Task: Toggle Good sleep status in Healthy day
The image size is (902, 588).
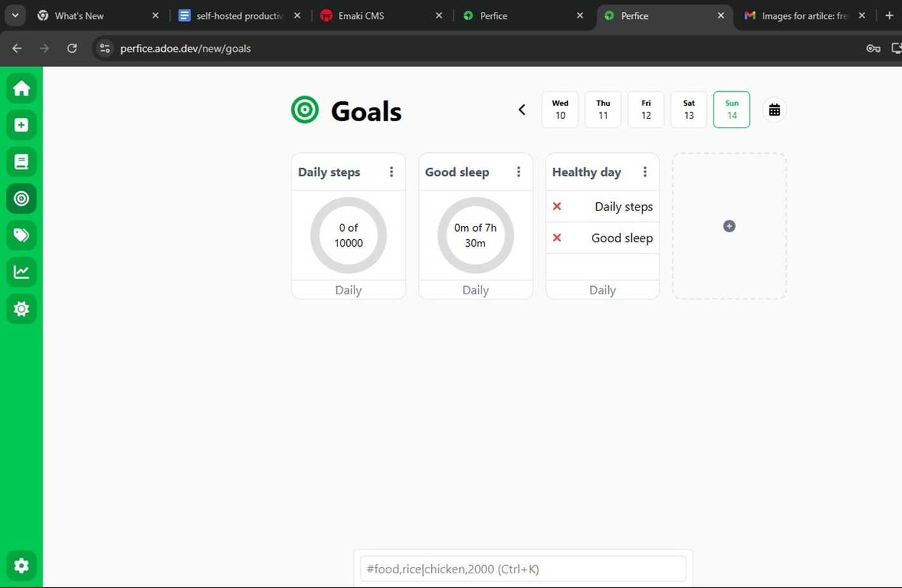Action: point(557,238)
